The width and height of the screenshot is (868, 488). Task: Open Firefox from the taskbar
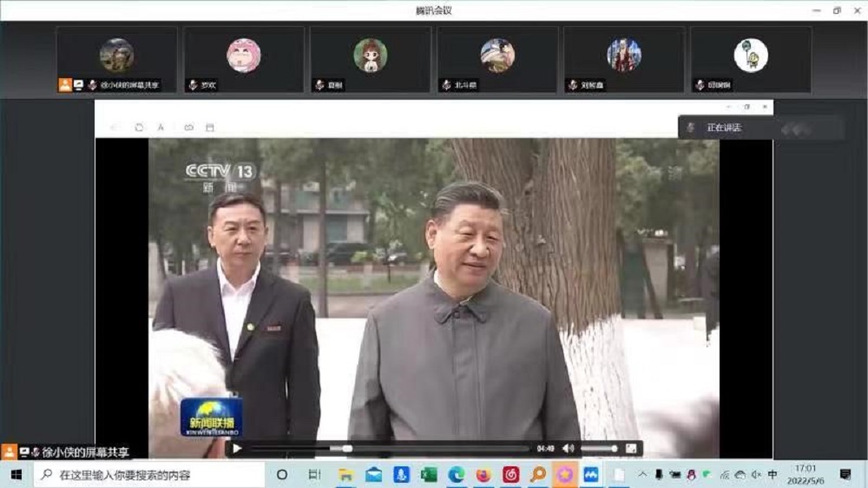pos(483,475)
